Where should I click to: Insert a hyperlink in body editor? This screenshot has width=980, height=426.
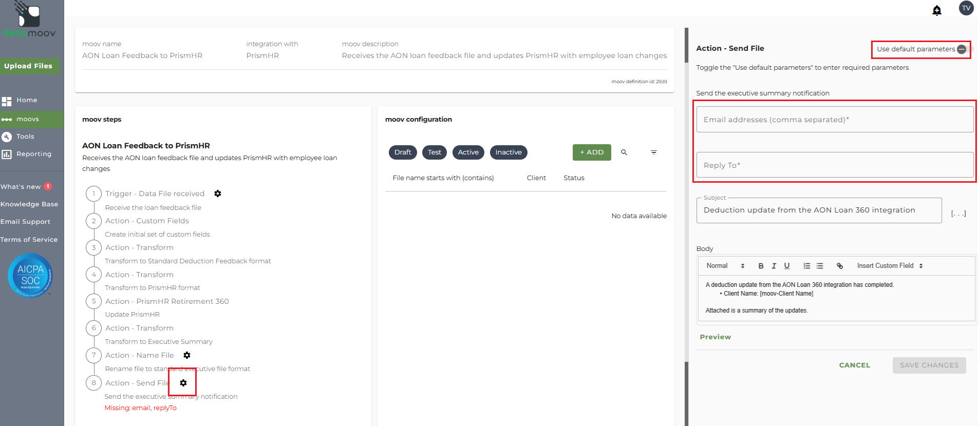coord(840,266)
